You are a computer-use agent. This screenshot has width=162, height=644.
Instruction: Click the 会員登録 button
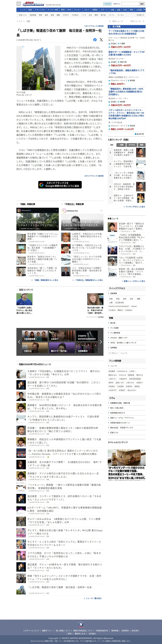point(107,4)
